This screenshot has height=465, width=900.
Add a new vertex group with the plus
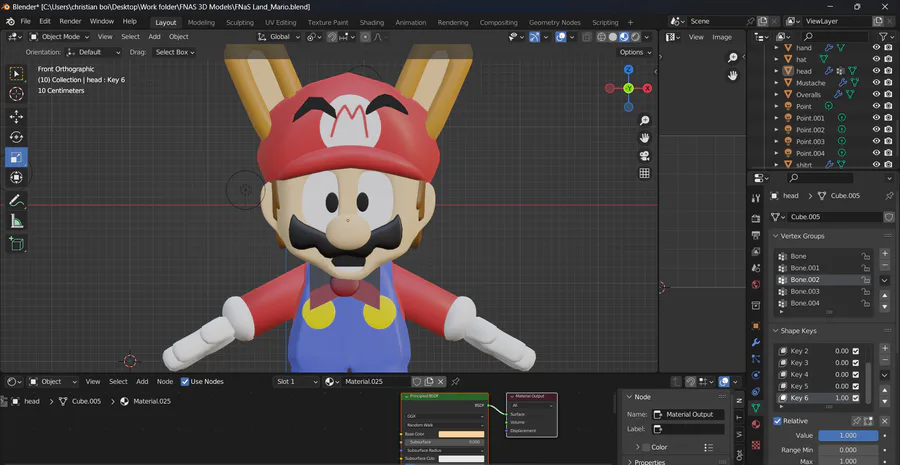(885, 253)
